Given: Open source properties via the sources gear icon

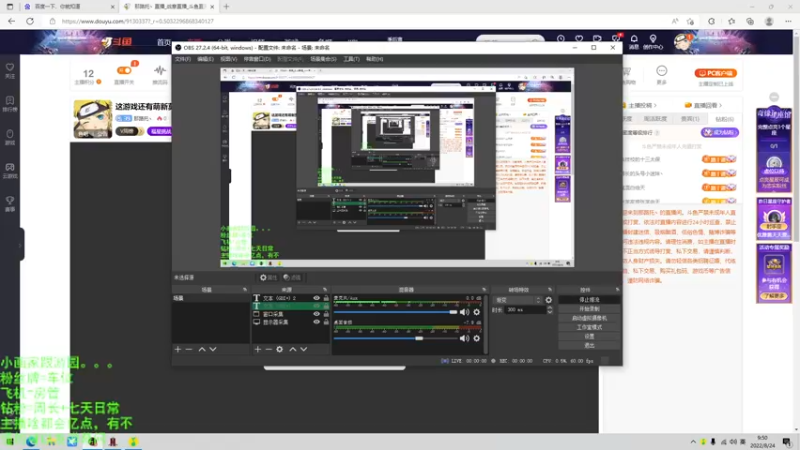Looking at the screenshot, I should (x=280, y=349).
